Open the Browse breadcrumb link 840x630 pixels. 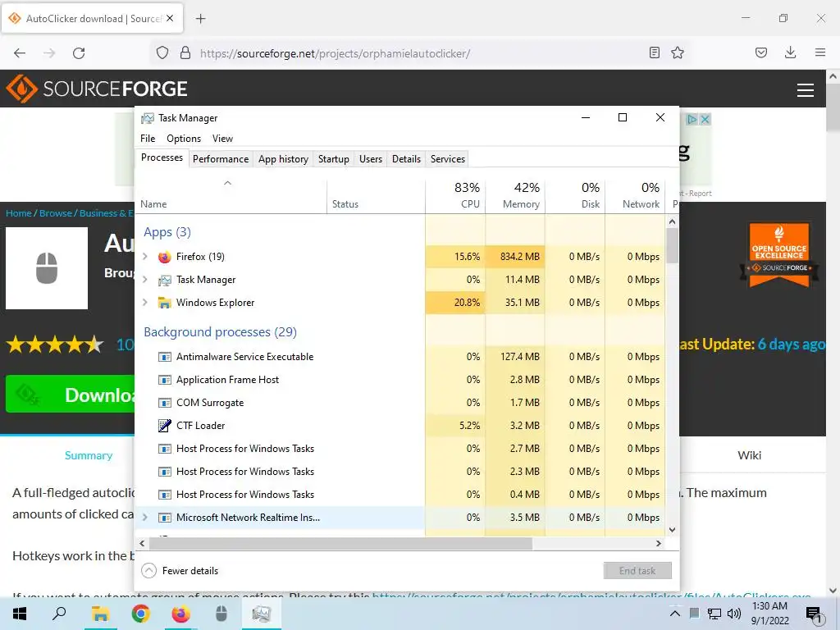coord(55,213)
